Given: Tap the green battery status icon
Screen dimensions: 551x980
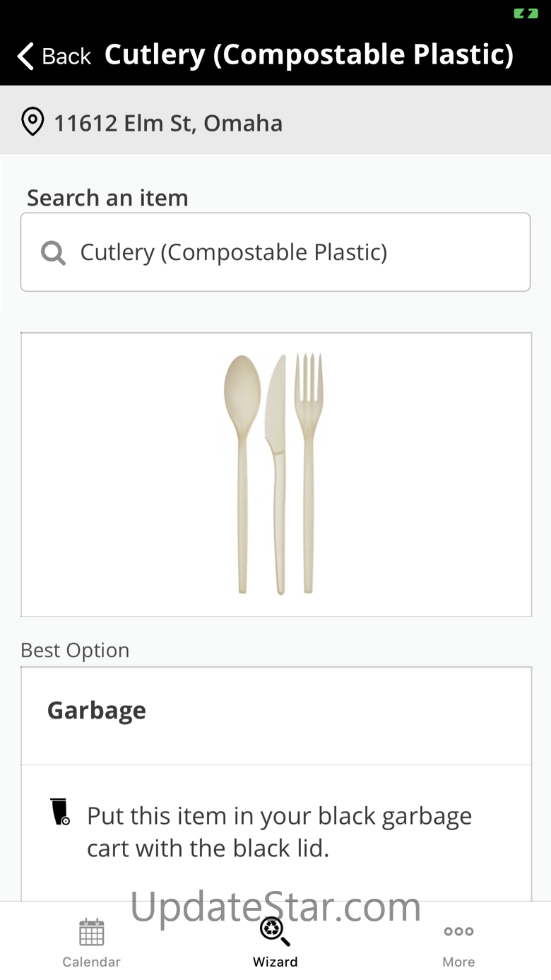Looking at the screenshot, I should click(x=526, y=13).
